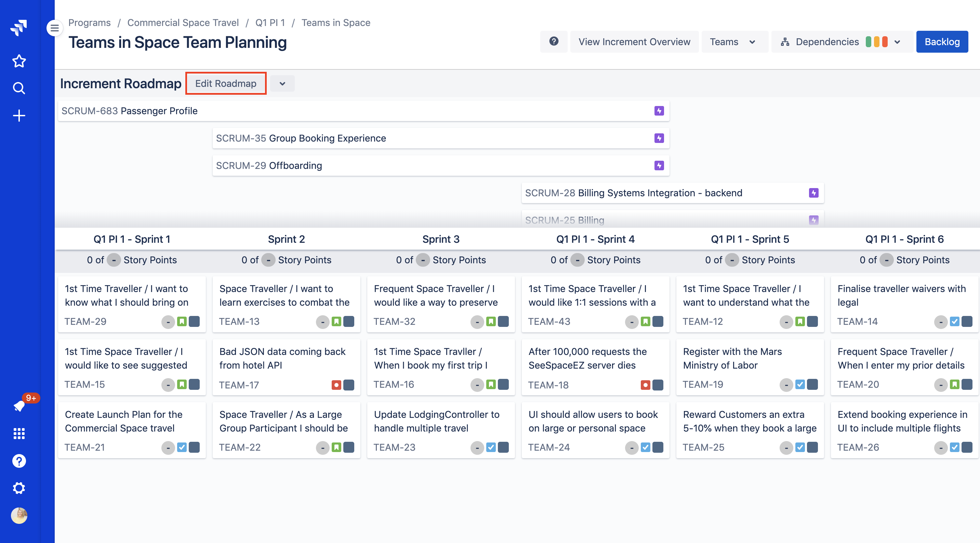The width and height of the screenshot is (980, 543).
Task: Open starred items in sidebar
Action: pyautogui.click(x=19, y=61)
